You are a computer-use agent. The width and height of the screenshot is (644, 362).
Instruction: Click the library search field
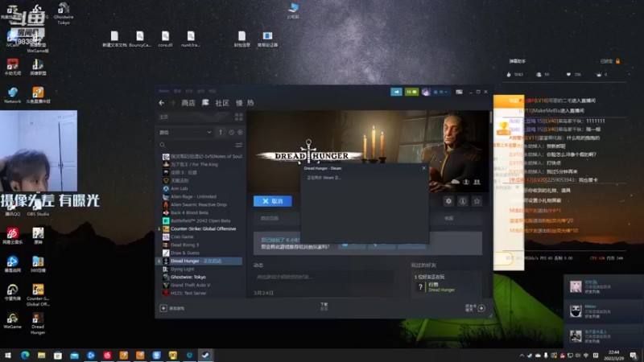pos(196,145)
